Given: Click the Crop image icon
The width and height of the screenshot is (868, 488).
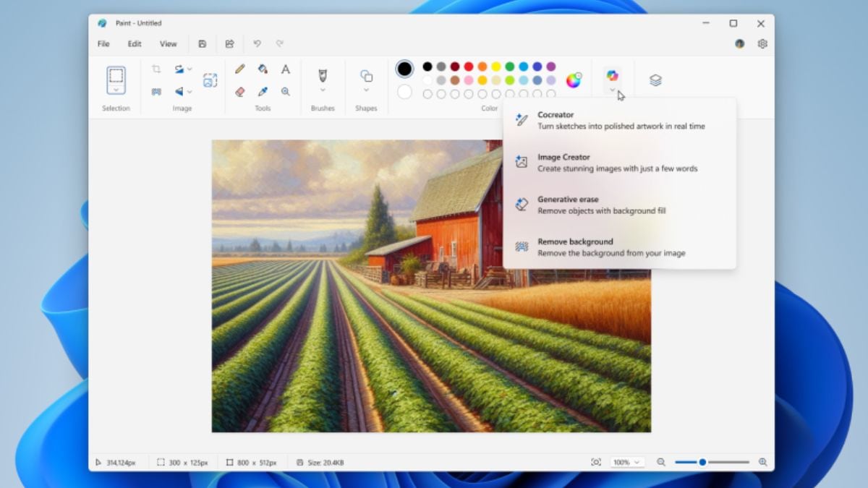Looking at the screenshot, I should (x=156, y=69).
